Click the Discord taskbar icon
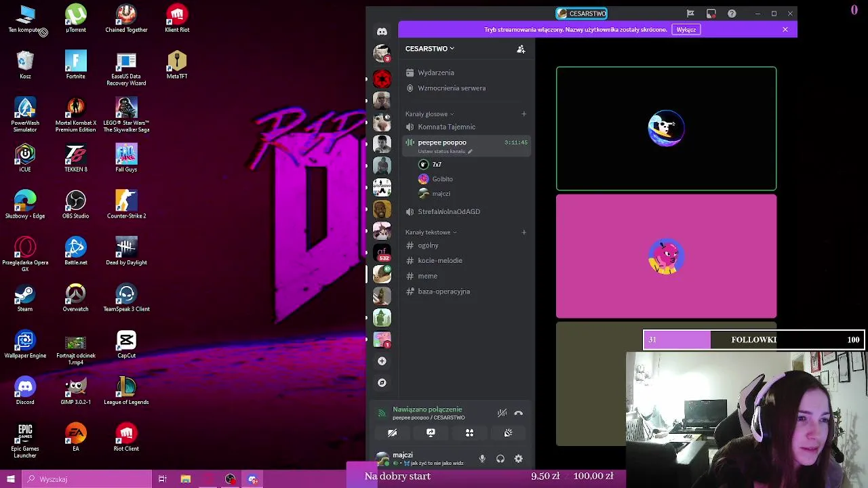Image resolution: width=868 pixels, height=488 pixels. (x=252, y=479)
